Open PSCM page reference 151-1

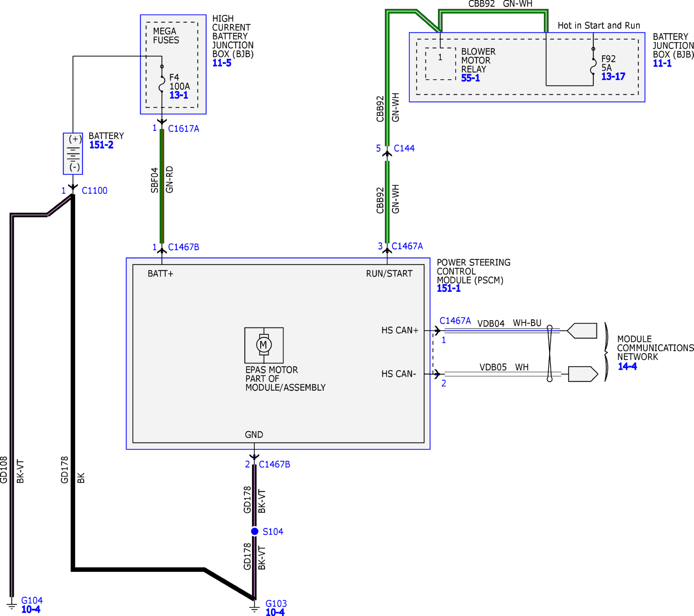(x=449, y=288)
